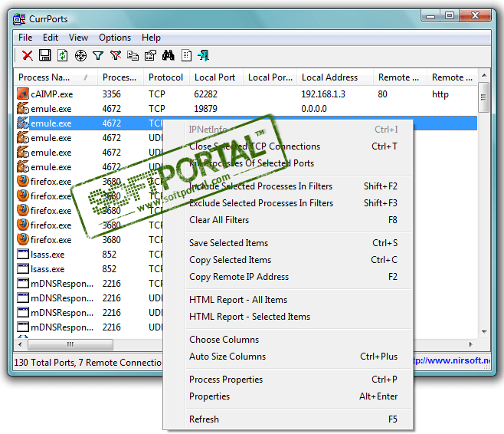Choose HTML Report - All Items
The width and height of the screenshot is (504, 434).
[x=288, y=300]
